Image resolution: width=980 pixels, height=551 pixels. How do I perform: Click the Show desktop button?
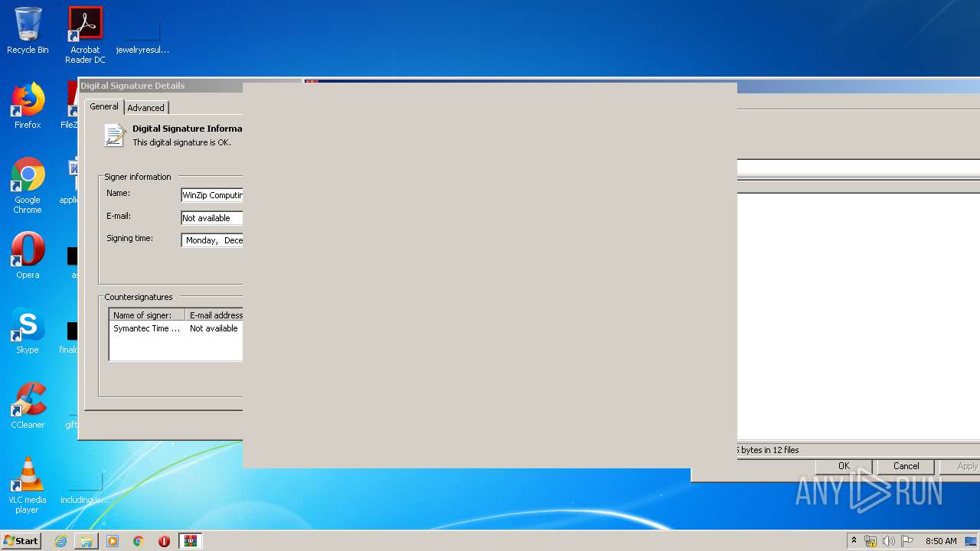(x=972, y=541)
